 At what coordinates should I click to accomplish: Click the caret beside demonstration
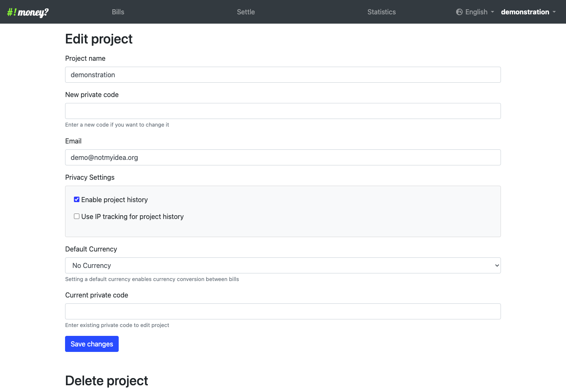point(554,12)
